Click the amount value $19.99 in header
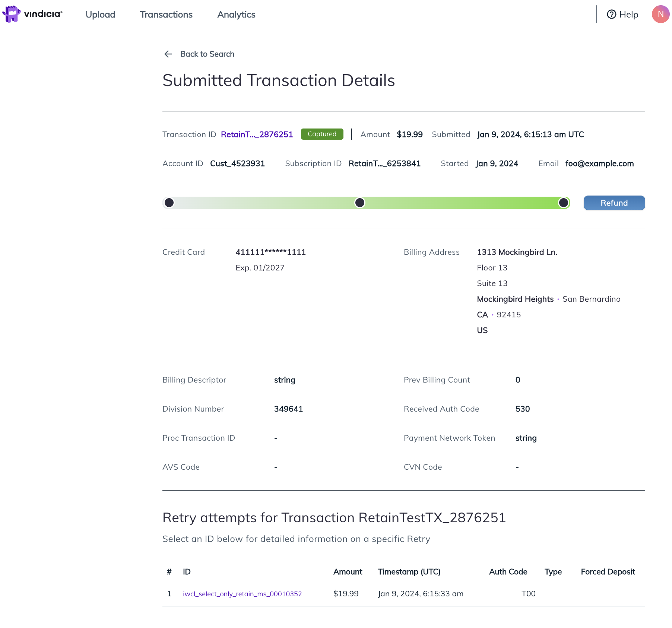This screenshot has height=628, width=672. tap(410, 134)
